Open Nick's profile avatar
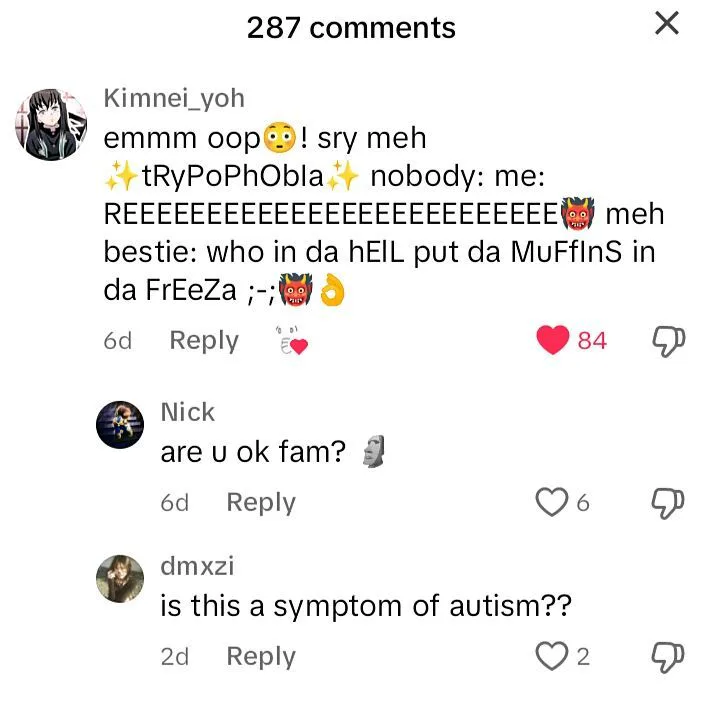Screen dimensions: 702x702 120,425
